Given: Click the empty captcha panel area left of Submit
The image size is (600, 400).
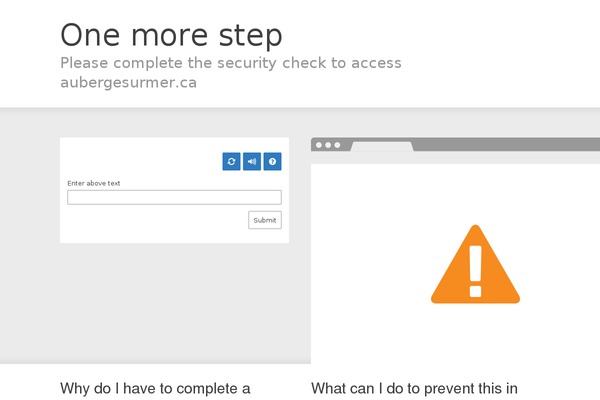Looking at the screenshot, I should 150,221.
